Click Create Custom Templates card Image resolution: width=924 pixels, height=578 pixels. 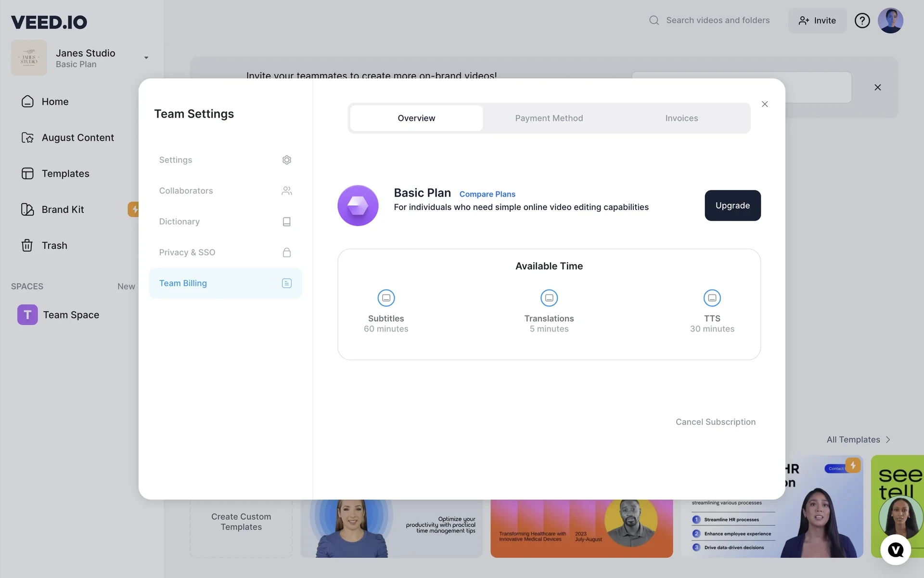[241, 528]
